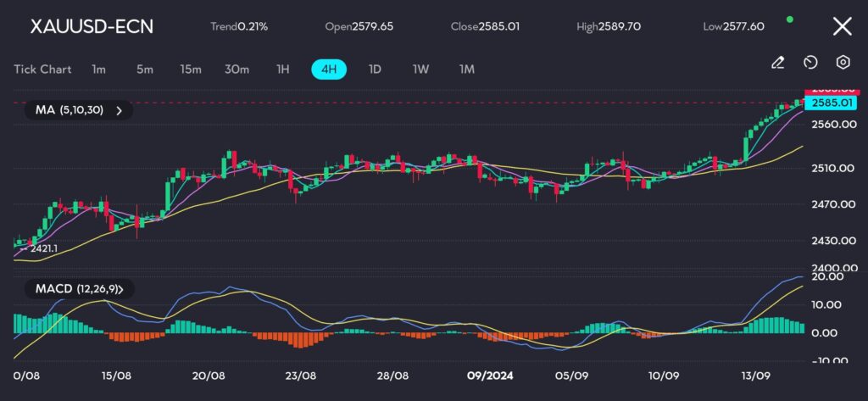Screen dimensions: 868x401
Task: Click the current price label 2585.01
Action: (x=831, y=103)
